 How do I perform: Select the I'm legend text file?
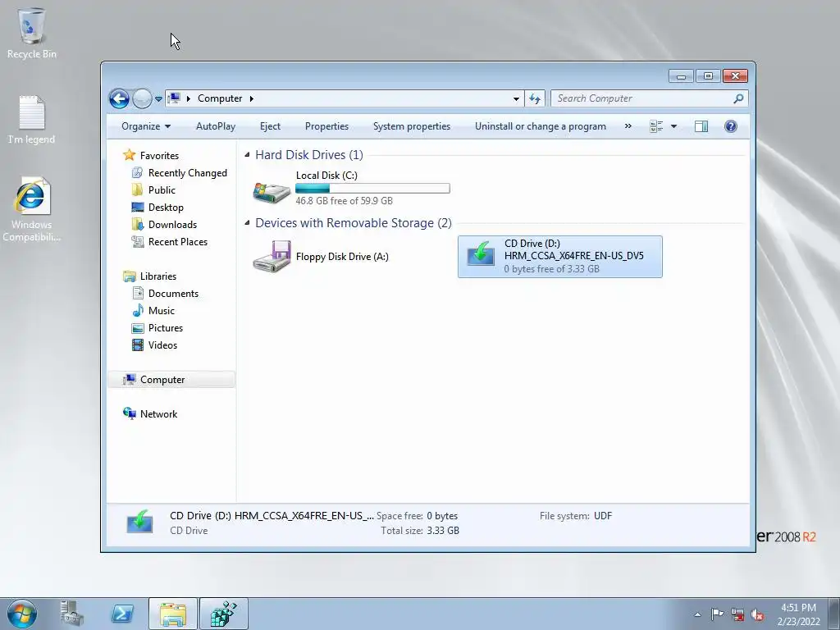tap(32, 120)
